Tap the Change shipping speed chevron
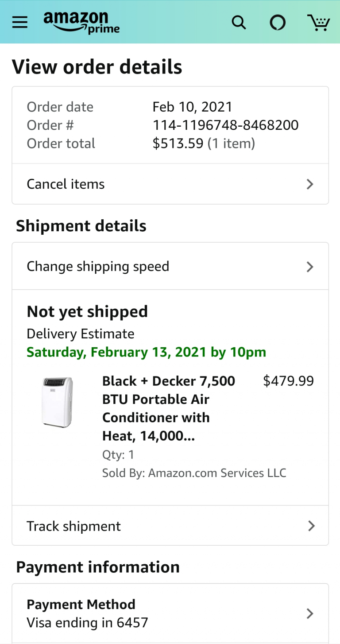Viewport: 340px width, 644px height. pyautogui.click(x=310, y=267)
